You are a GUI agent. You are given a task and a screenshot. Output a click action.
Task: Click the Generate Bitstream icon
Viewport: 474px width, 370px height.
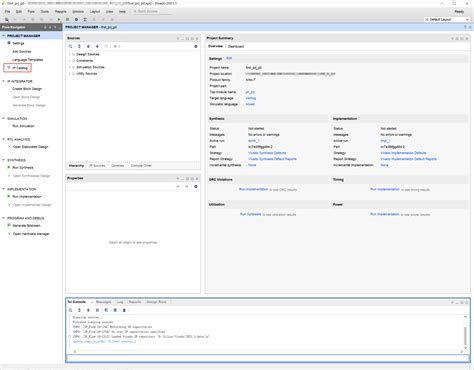point(9,225)
